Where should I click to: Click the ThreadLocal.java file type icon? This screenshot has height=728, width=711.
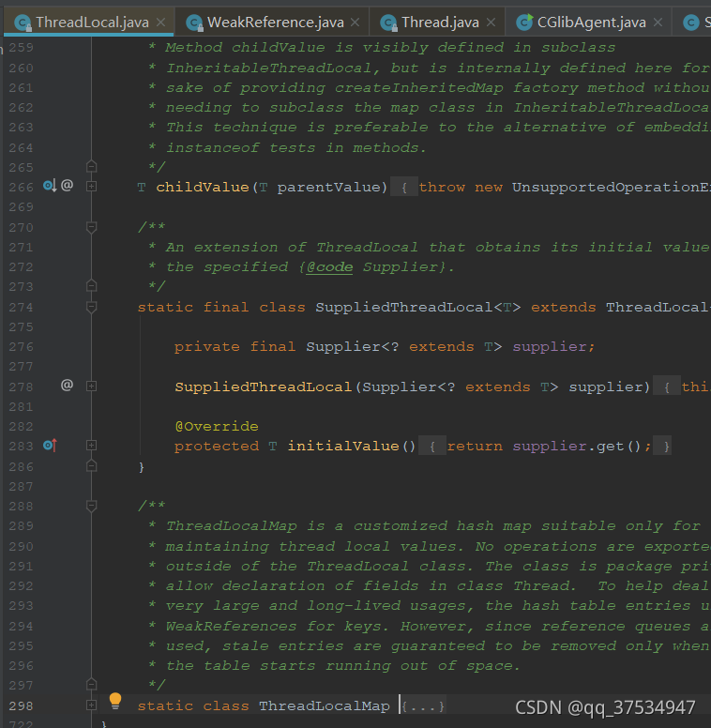click(x=23, y=23)
